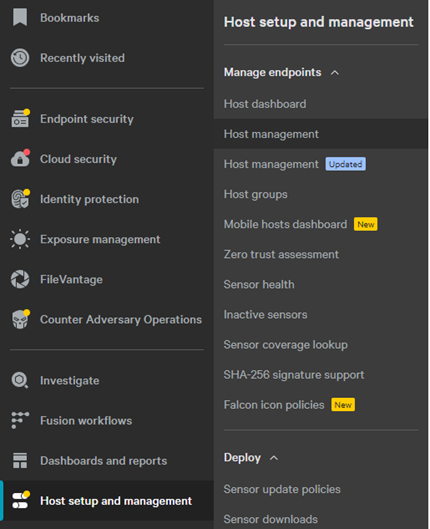Open Cloud security using its cloud lock icon
This screenshot has height=529, width=430.
click(20, 158)
